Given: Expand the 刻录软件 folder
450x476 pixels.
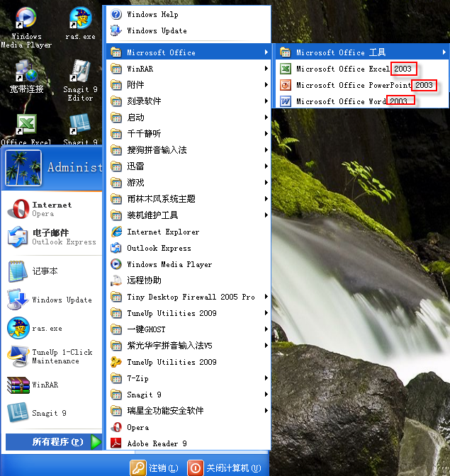Looking at the screenshot, I should 189,101.
